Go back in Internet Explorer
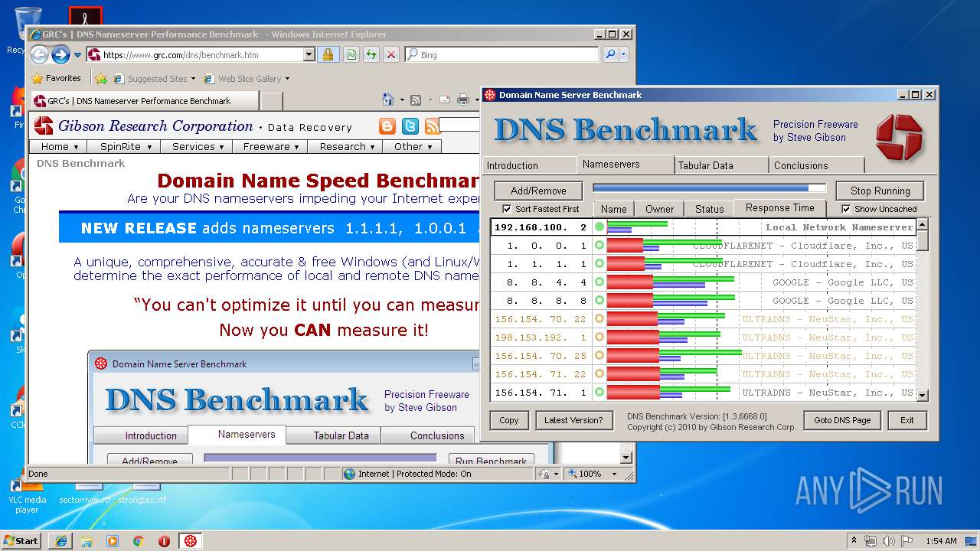Viewport: 980px width, 551px height. coord(40,54)
